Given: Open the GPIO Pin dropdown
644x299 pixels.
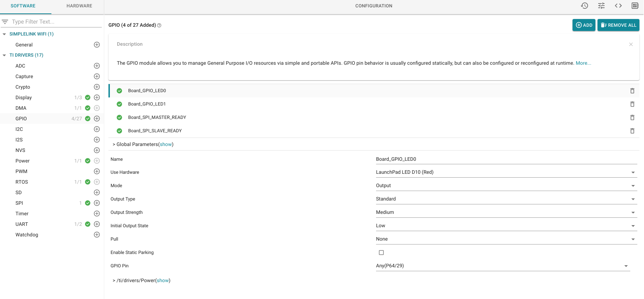Looking at the screenshot, I should pyautogui.click(x=502, y=266).
